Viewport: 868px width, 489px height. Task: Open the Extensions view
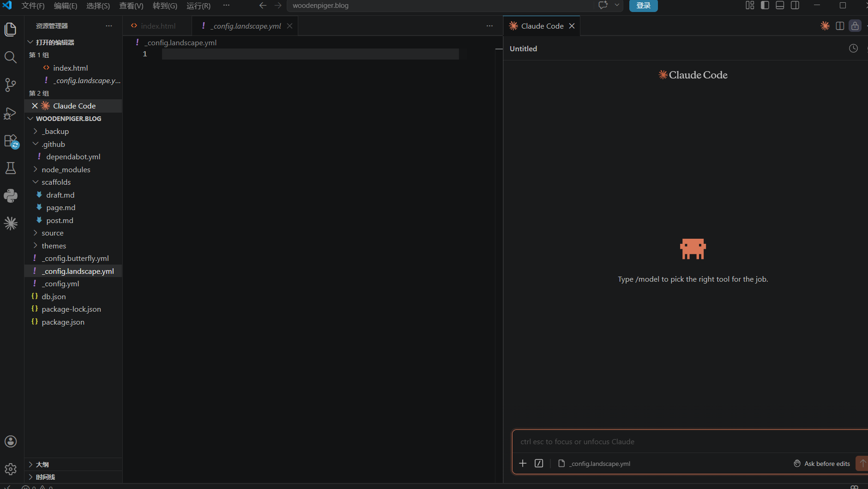click(10, 140)
